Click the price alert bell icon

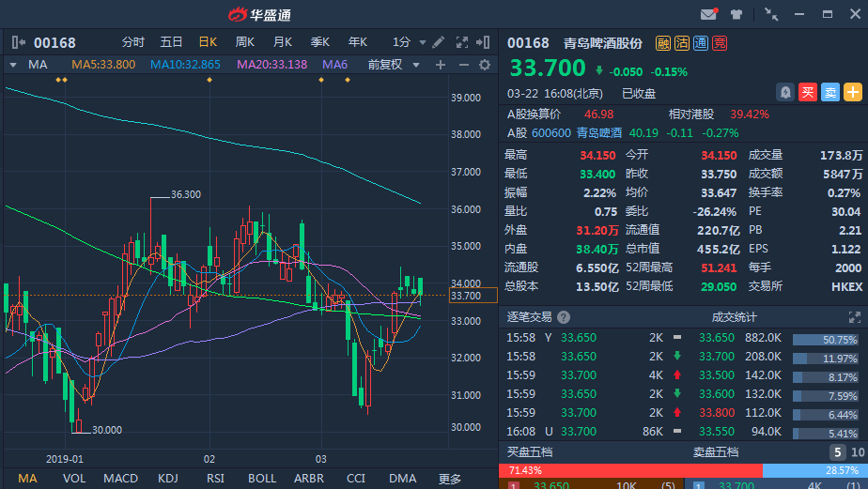point(784,92)
